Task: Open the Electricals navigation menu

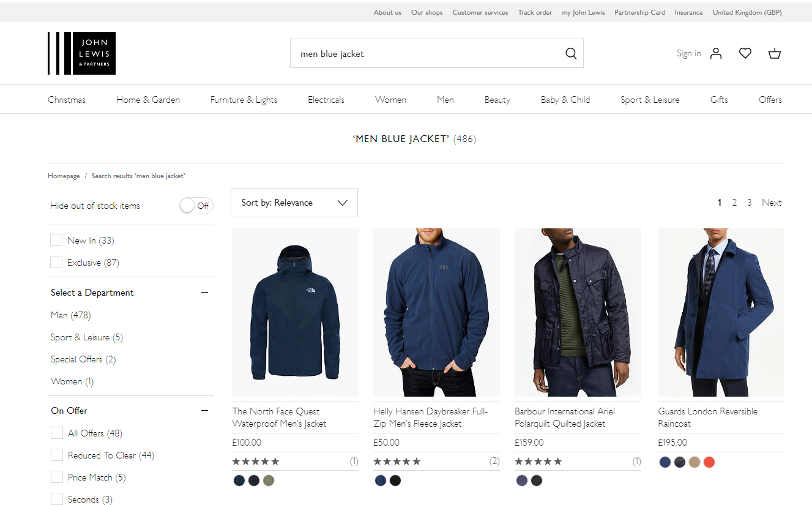Action: pos(326,100)
